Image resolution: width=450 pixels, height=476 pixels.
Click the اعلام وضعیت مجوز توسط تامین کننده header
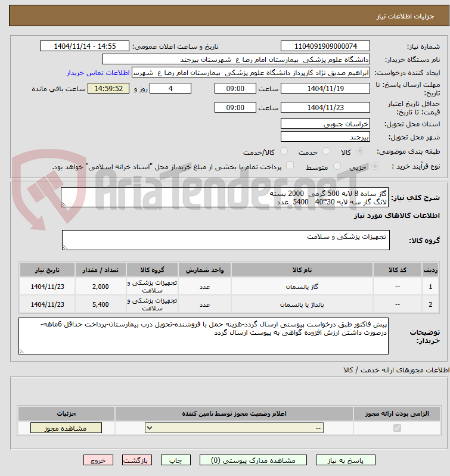coord(234,413)
